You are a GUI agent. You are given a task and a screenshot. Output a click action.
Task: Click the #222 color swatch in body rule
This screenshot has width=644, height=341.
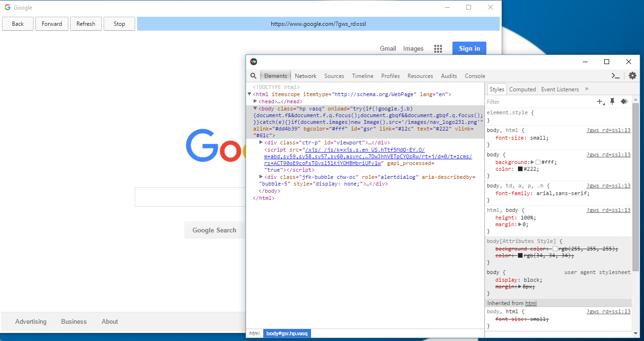coord(520,169)
